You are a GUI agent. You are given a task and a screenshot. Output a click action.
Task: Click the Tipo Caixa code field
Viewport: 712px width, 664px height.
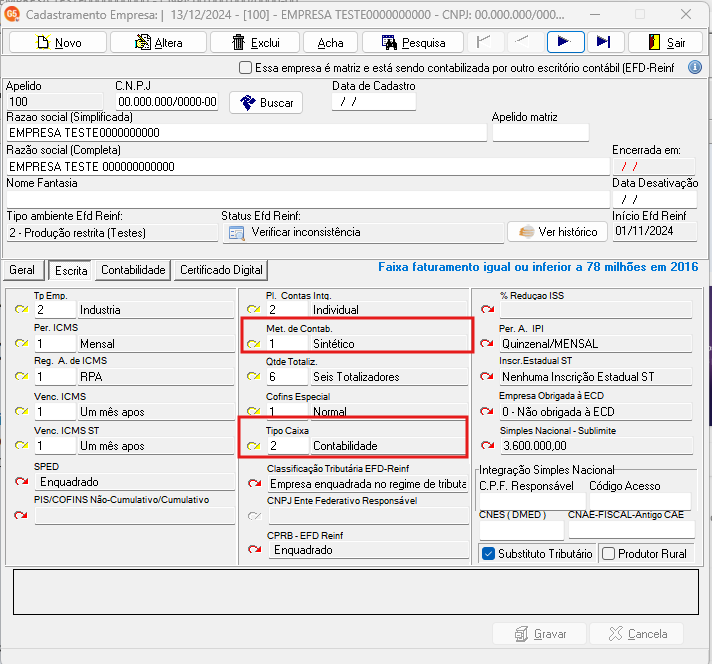(288, 446)
